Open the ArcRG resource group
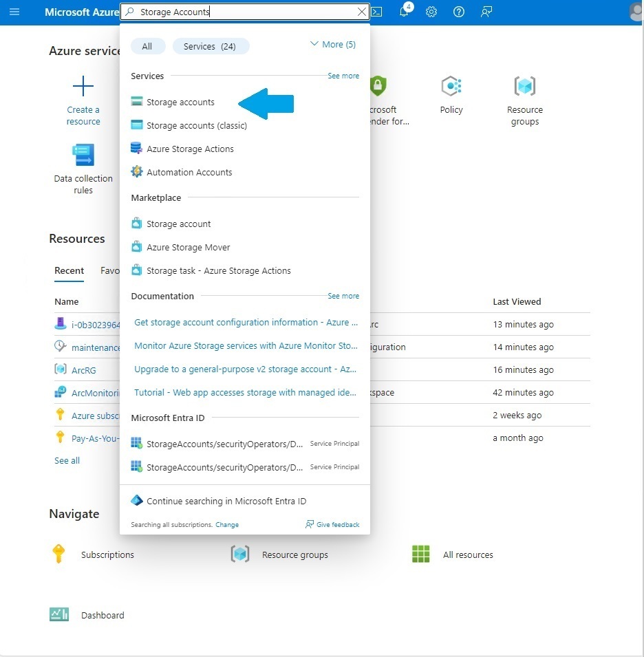The width and height of the screenshot is (644, 657). 83,371
